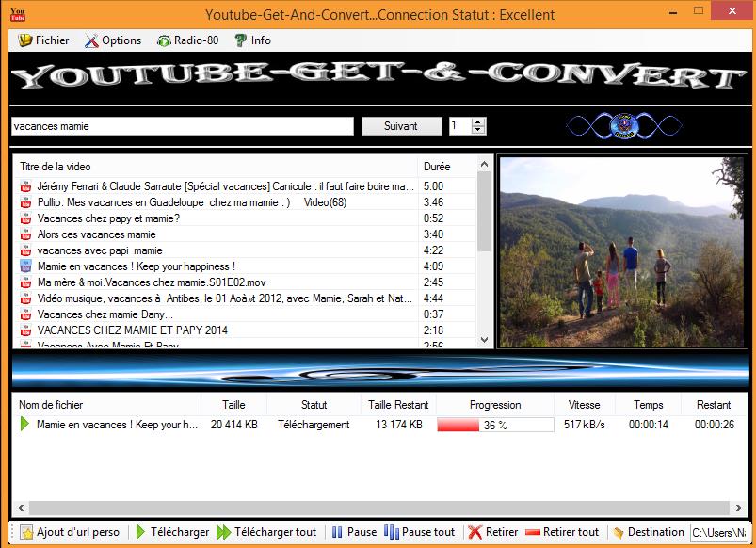Click the YouTube icon beside 'Vidéo musique, vacances à Antibes'

25,298
